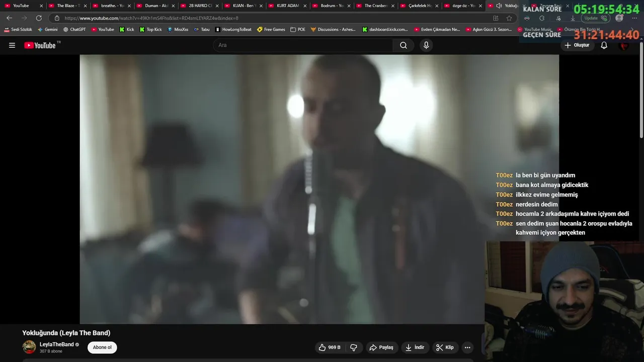Image resolution: width=644 pixels, height=362 pixels.
Task: Open the YouTube account avatar menu
Action: 624,45
